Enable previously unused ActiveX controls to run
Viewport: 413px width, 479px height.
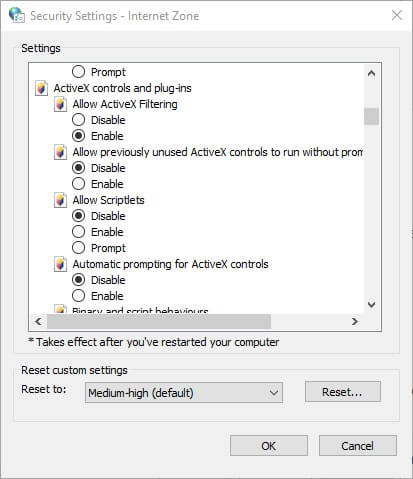78,184
